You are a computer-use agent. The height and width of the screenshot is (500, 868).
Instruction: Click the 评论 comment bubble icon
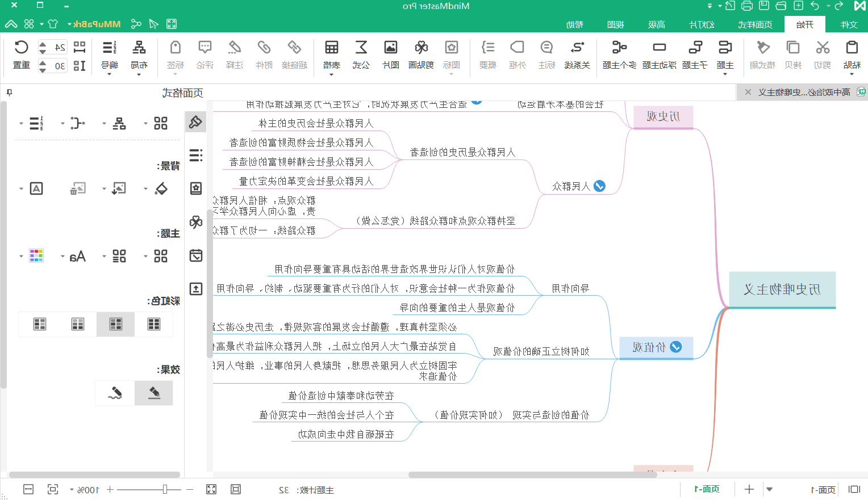pyautogui.click(x=205, y=48)
